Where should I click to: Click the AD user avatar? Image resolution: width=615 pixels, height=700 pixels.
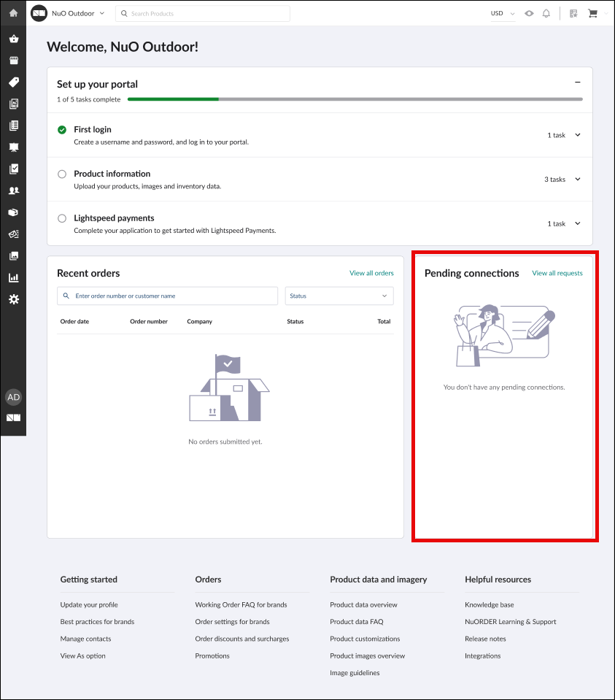click(x=13, y=397)
